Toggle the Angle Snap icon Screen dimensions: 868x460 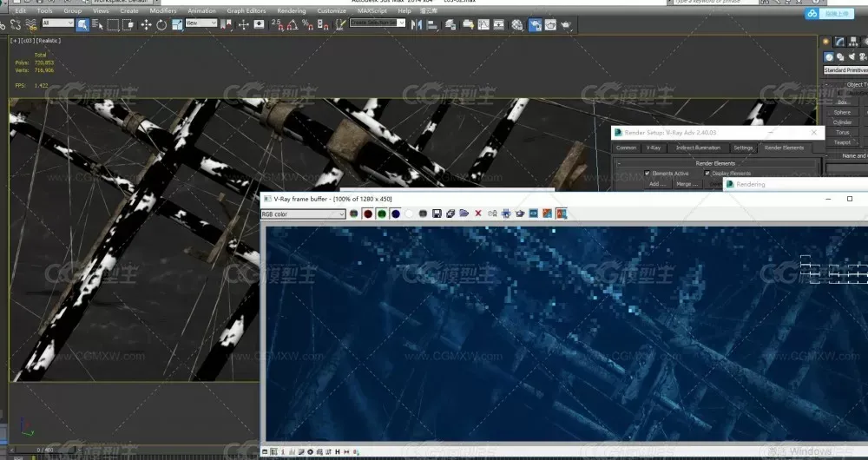[293, 24]
